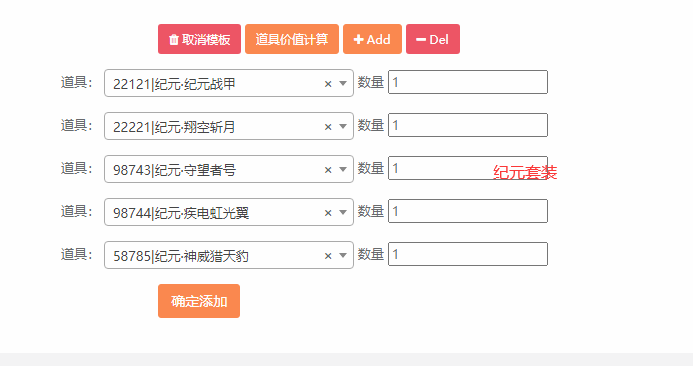
Task: Open the dropdown arrow for 纪元·翔空斩月
Action: click(x=343, y=126)
